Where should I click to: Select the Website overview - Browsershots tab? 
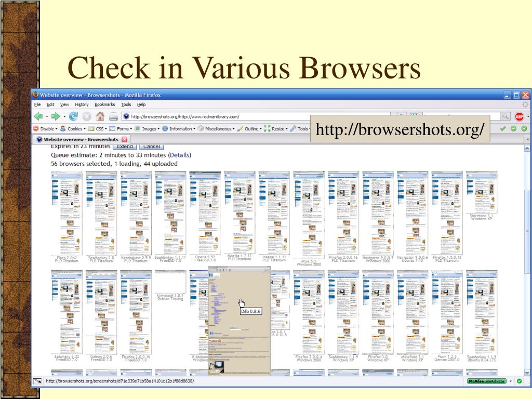81,139
